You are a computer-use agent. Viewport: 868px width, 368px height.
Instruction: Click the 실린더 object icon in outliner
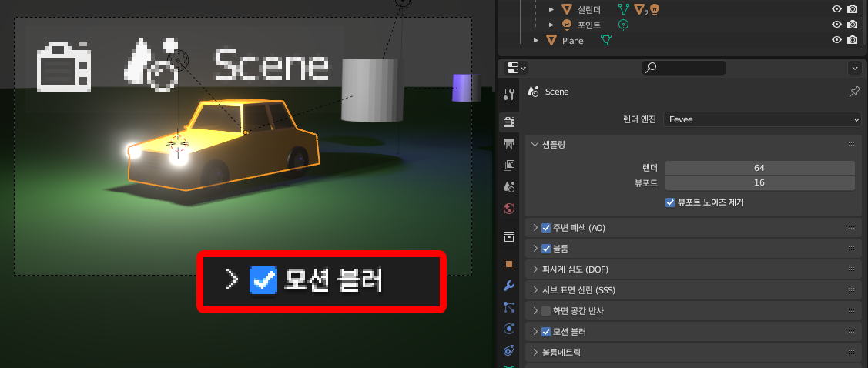(566, 9)
